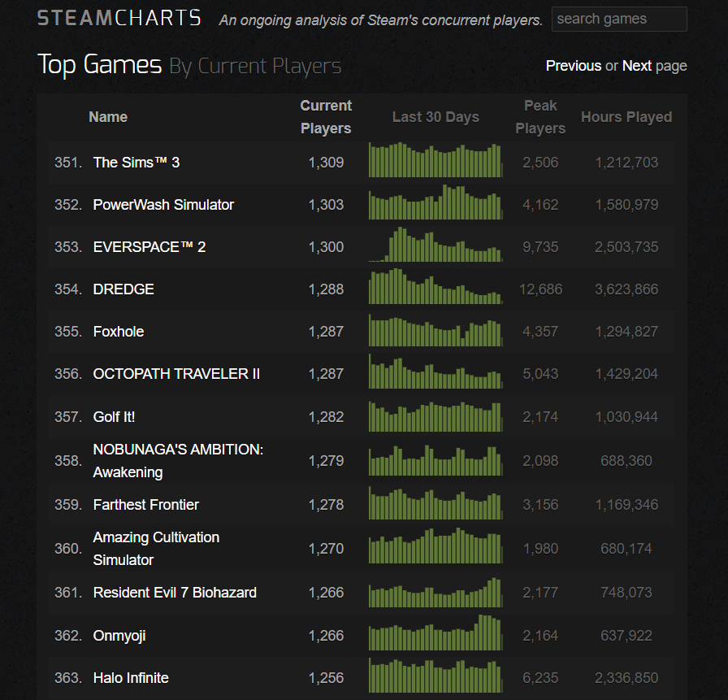Select hours played value 680,174
This screenshot has width=728, height=700.
tap(626, 548)
